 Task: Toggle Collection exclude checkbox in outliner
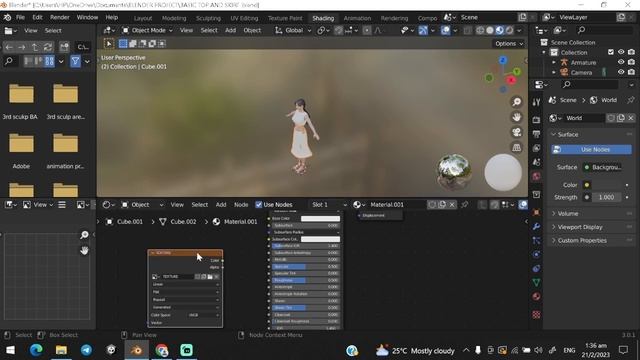(x=611, y=52)
